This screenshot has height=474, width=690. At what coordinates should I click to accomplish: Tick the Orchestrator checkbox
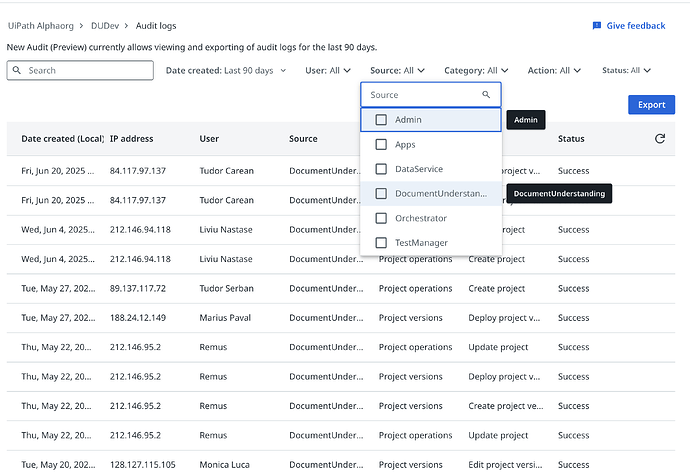(x=381, y=218)
